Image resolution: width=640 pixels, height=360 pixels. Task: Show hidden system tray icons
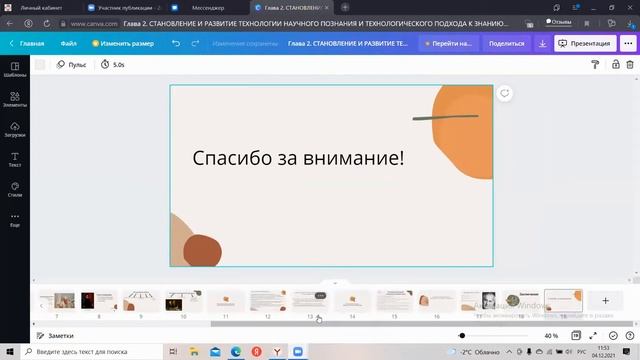[x=509, y=351]
